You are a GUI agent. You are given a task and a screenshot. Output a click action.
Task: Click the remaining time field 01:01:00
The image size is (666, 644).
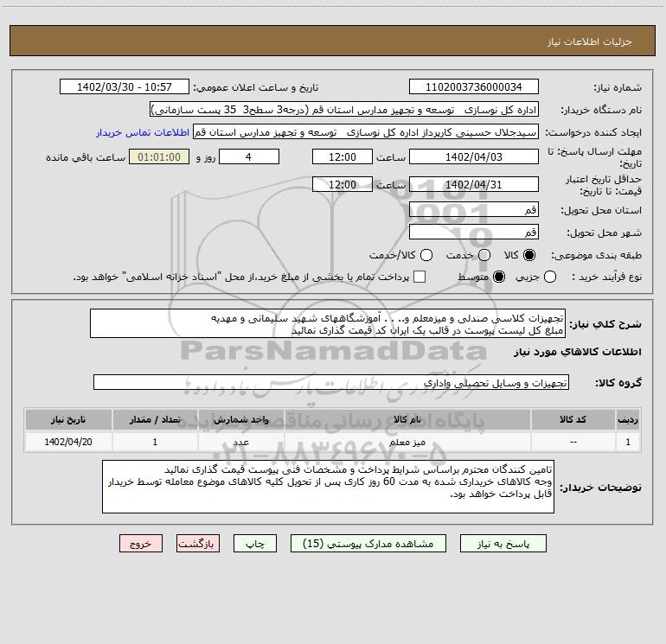tap(159, 157)
